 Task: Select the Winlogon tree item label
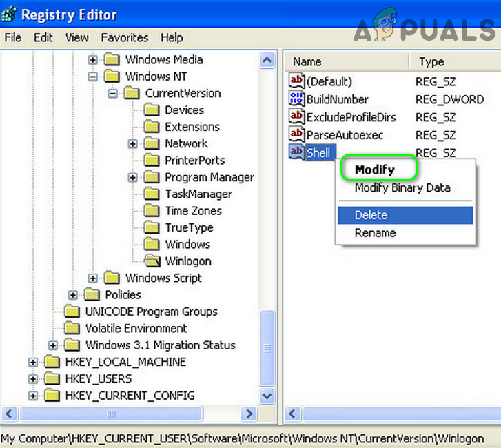pyautogui.click(x=188, y=261)
